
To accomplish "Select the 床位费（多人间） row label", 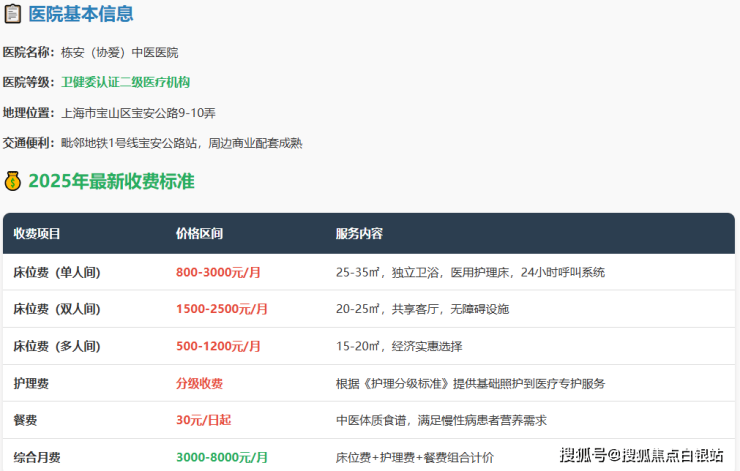I will pos(56,346).
